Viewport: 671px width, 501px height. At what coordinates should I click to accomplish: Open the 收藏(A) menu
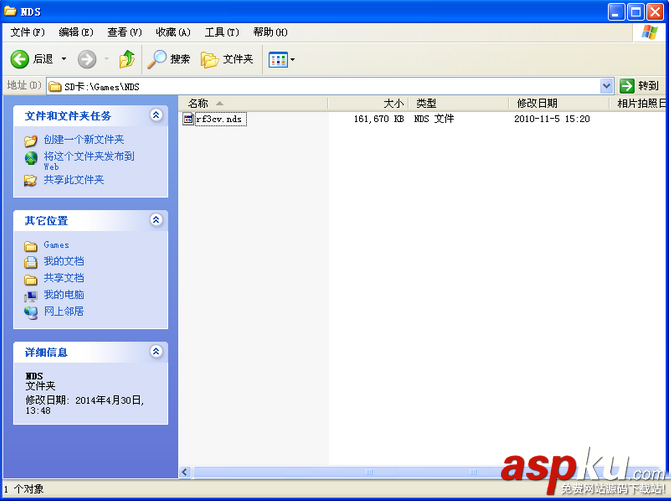[173, 32]
